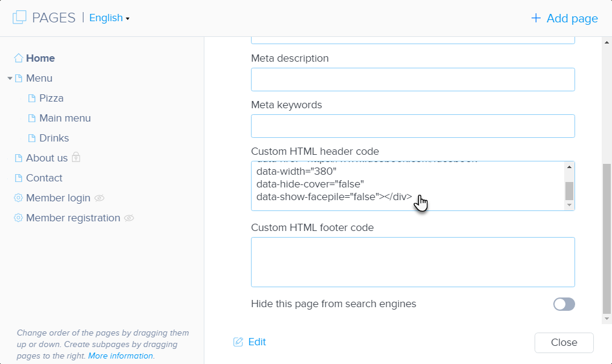
Task: Toggle visibility eye for Member login
Action: (100, 198)
